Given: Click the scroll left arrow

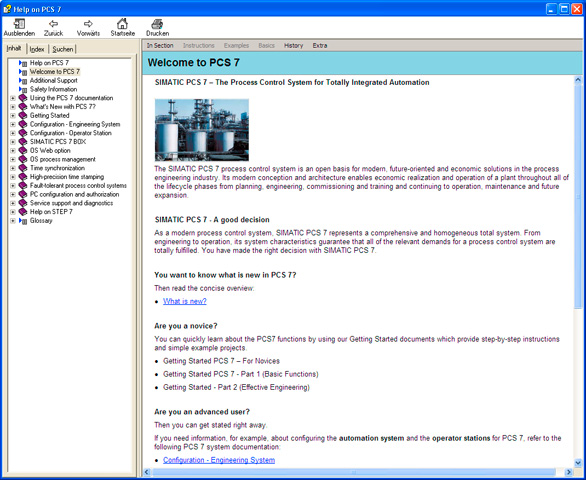Looking at the screenshot, I should click(x=147, y=472).
